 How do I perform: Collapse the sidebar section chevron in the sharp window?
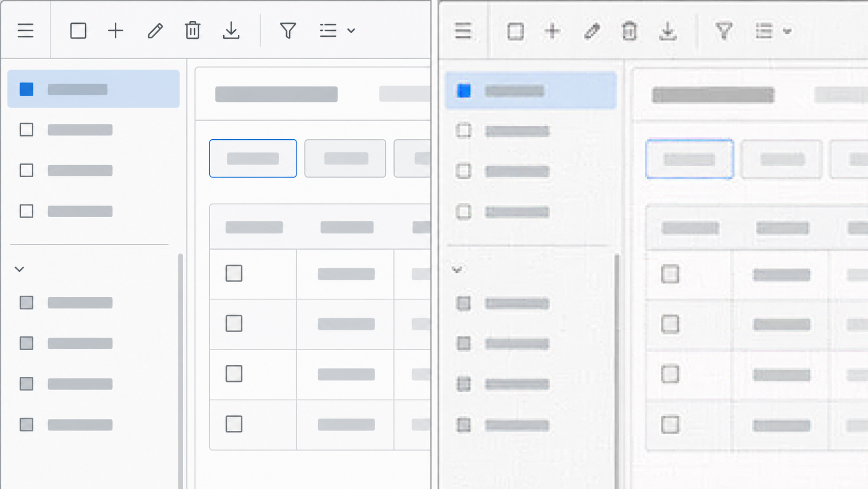click(x=20, y=269)
